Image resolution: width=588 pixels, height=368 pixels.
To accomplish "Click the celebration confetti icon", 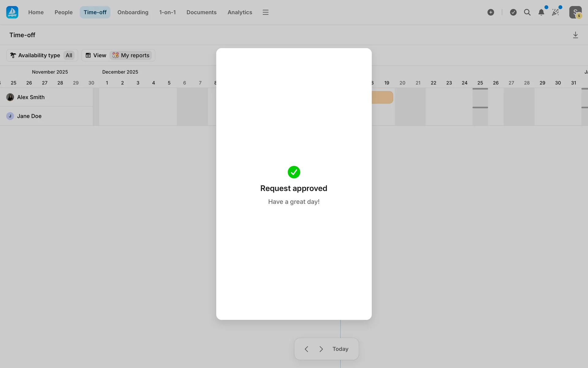I will coord(555,12).
